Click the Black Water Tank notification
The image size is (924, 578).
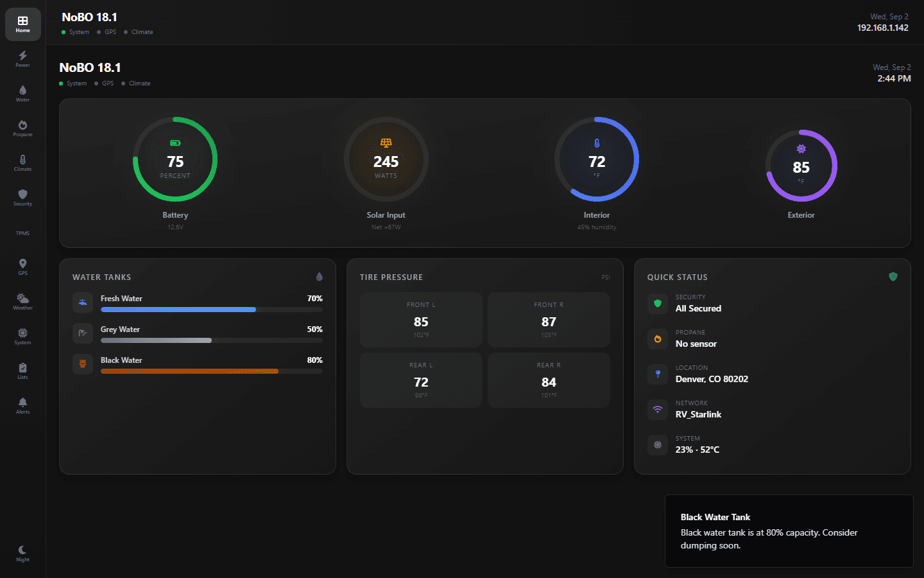coord(789,531)
